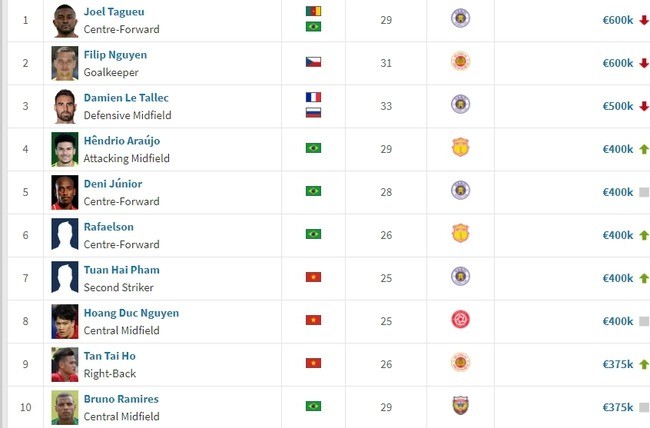Open Damien Le Tallec's profile link
The width and height of the screenshot is (650, 428).
(127, 98)
